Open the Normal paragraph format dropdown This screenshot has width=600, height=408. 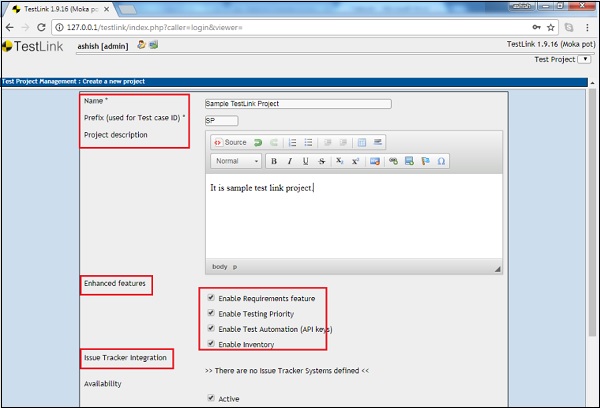point(236,161)
